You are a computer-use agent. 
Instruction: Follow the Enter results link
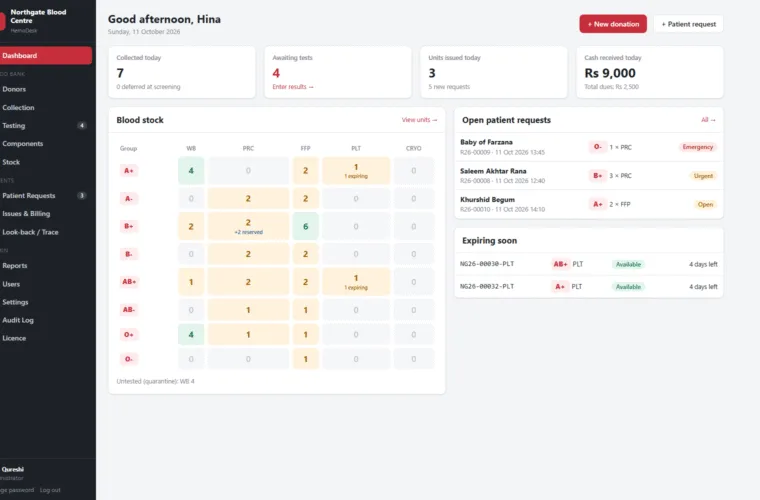(x=293, y=87)
